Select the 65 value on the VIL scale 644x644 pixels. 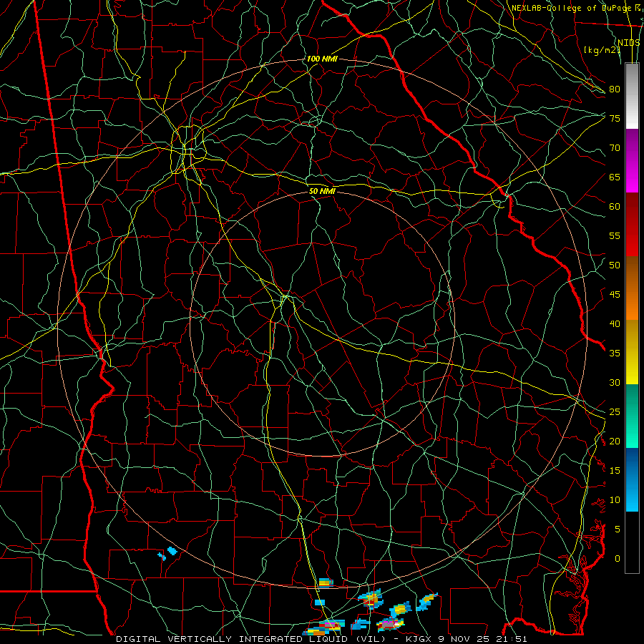[x=615, y=177]
